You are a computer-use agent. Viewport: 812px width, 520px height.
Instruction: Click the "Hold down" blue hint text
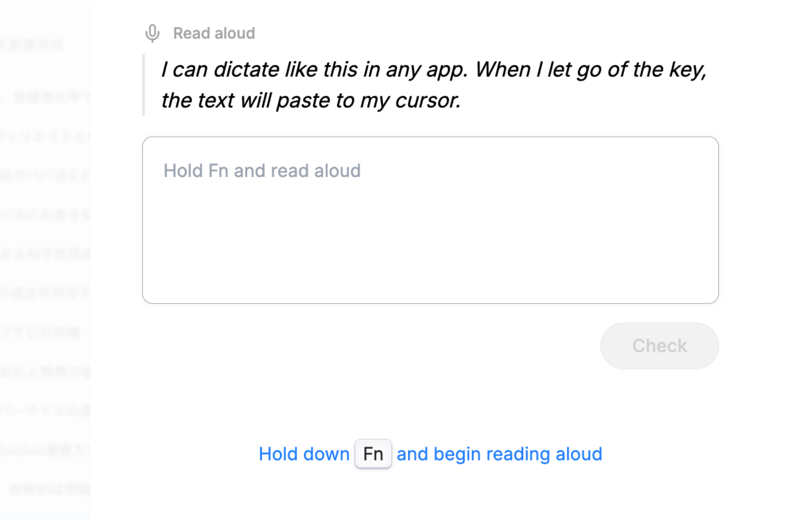[x=304, y=454]
